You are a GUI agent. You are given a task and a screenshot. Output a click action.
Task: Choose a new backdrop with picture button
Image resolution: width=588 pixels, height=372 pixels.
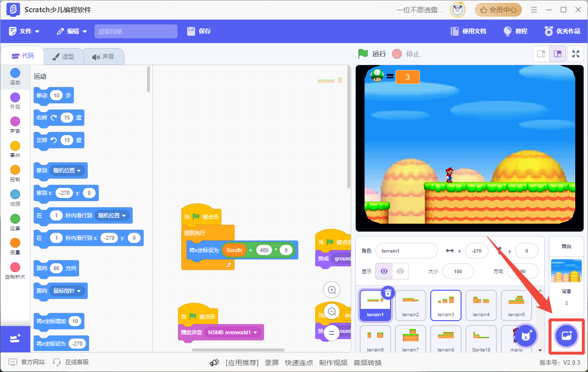tap(566, 336)
